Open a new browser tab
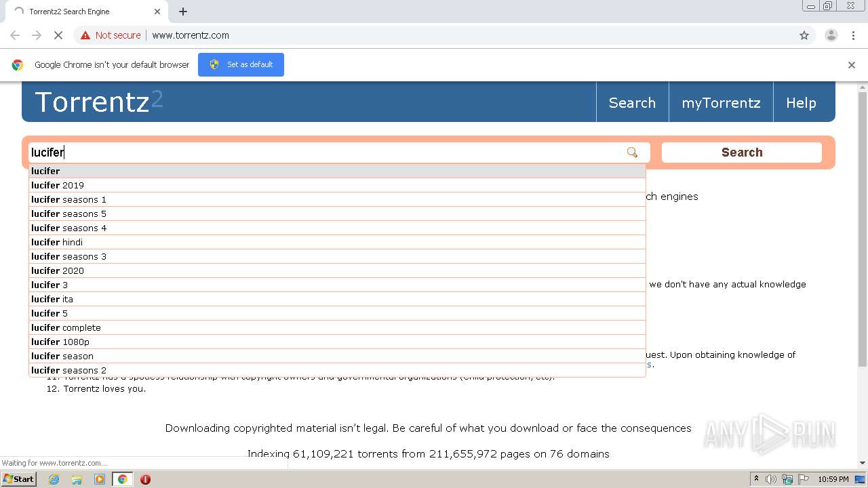The height and width of the screenshot is (488, 868). click(183, 12)
